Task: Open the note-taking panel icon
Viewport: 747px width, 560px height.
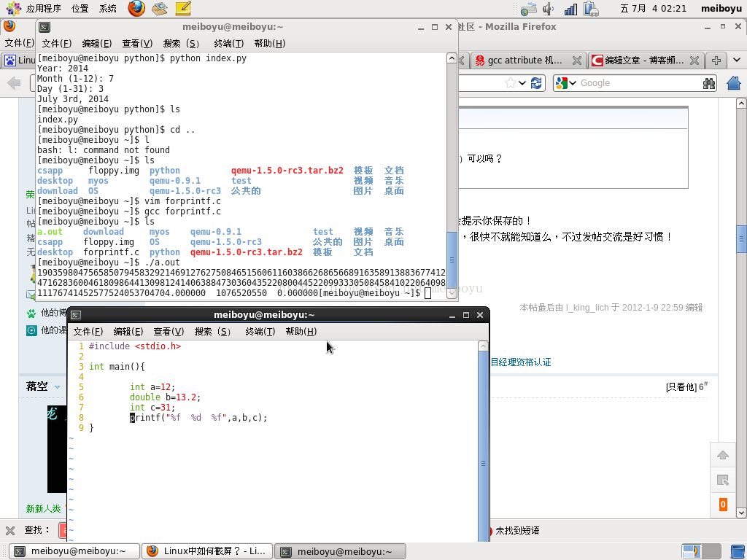Action: 183,8
